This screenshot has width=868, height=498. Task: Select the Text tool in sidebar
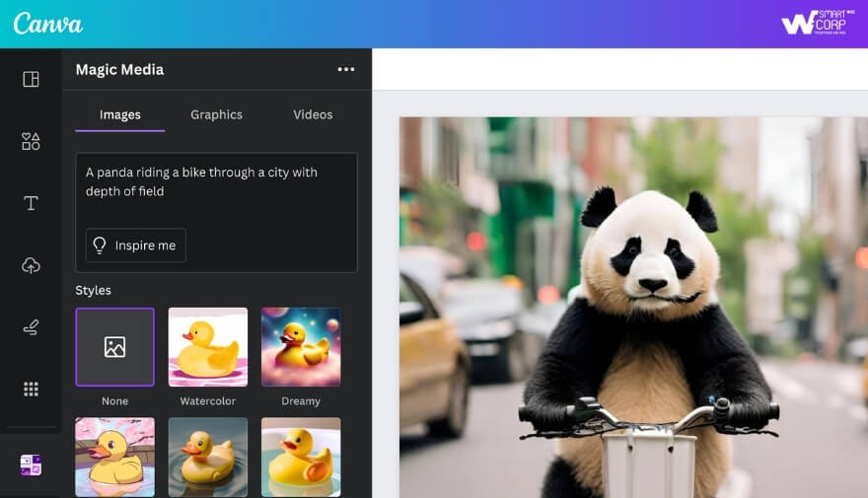pyautogui.click(x=31, y=203)
